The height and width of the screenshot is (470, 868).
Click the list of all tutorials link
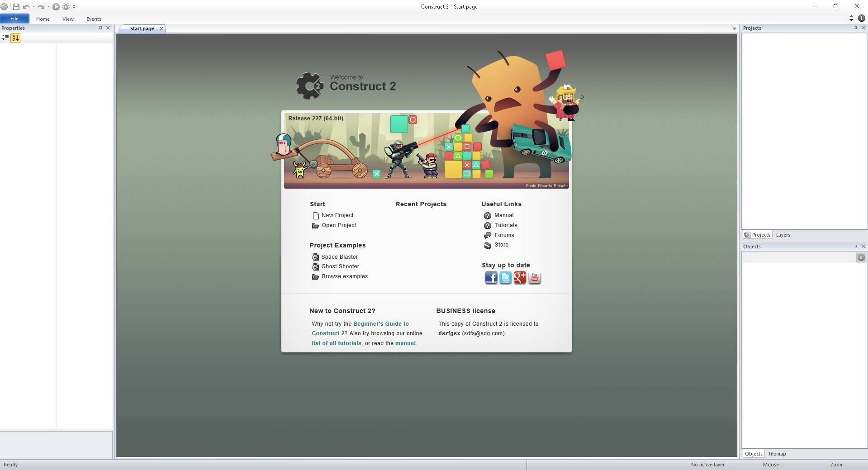337,343
